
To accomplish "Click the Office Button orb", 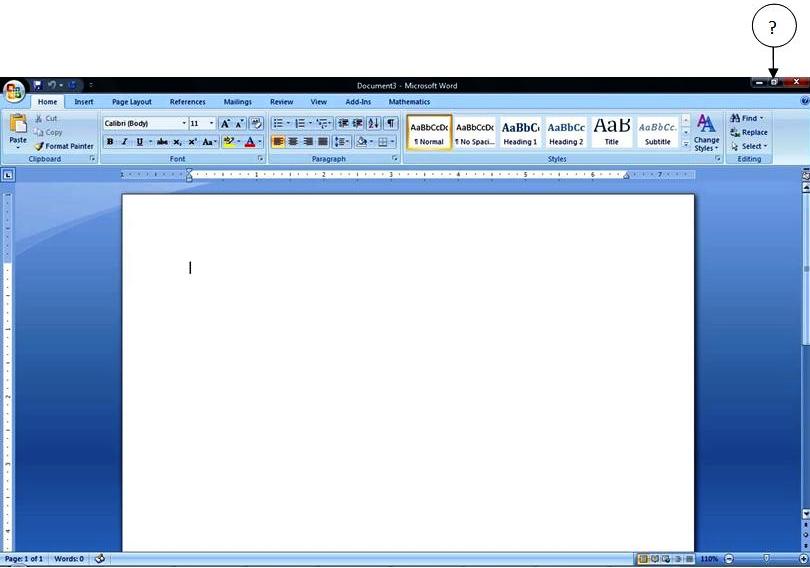I will click(14, 92).
